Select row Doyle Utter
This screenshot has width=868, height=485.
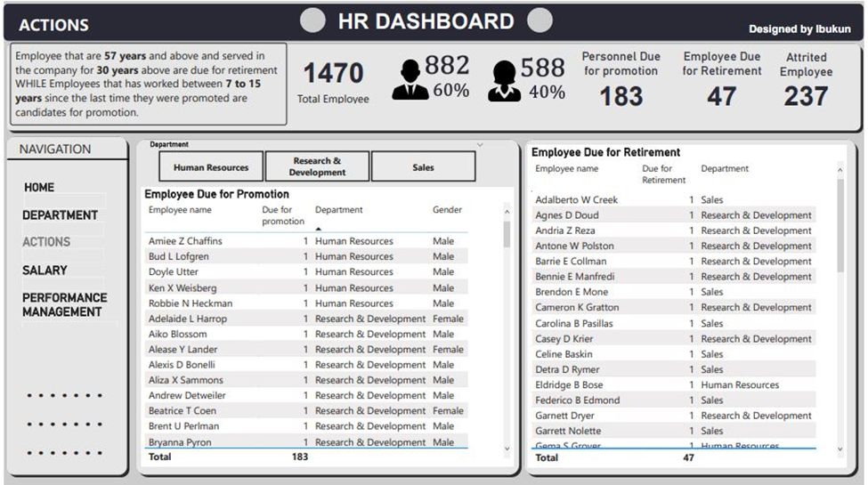click(x=306, y=271)
